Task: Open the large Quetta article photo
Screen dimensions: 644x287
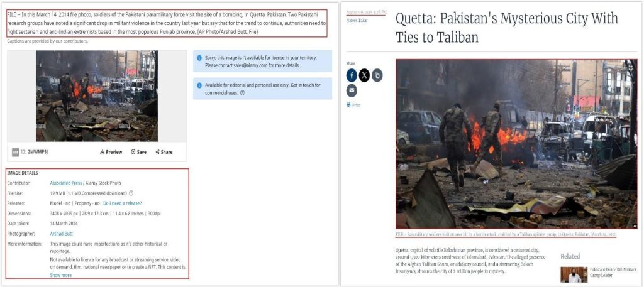Action: click(x=517, y=144)
